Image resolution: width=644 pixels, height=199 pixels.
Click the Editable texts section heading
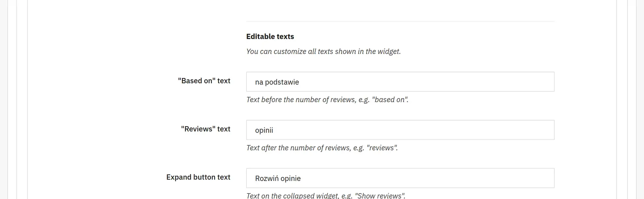coord(270,37)
